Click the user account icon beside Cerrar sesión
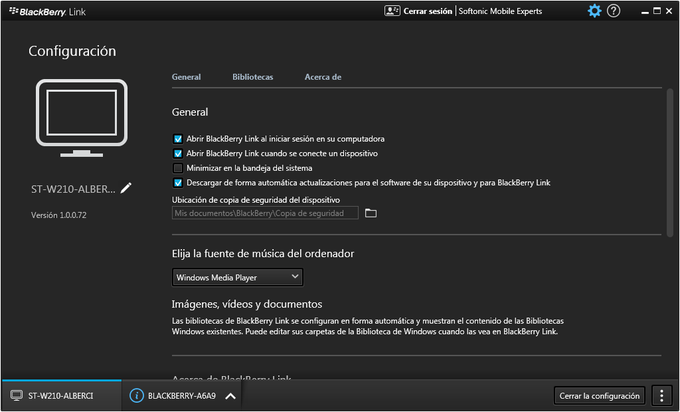The width and height of the screenshot is (680, 412). (x=392, y=11)
